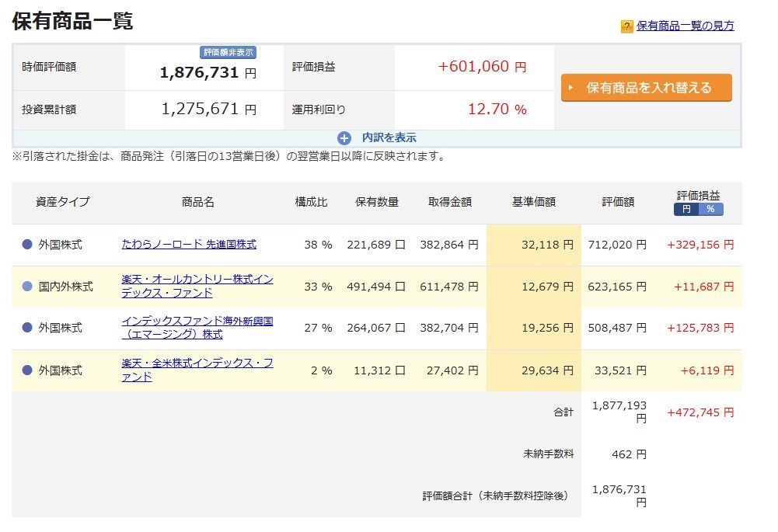Toggle the 評価額非表示 badge
The width and height of the screenshot is (778, 532).
pos(229,52)
